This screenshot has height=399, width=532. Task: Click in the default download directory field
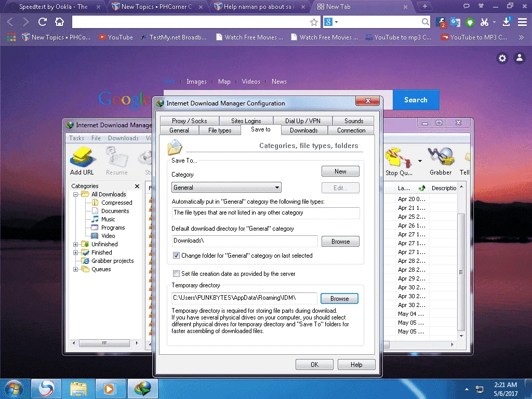click(245, 241)
